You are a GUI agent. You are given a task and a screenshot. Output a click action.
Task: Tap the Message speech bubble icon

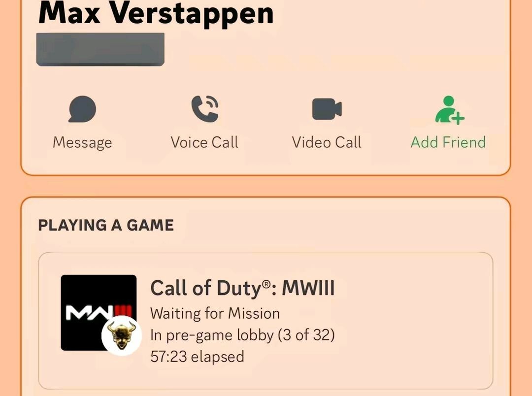(x=82, y=109)
